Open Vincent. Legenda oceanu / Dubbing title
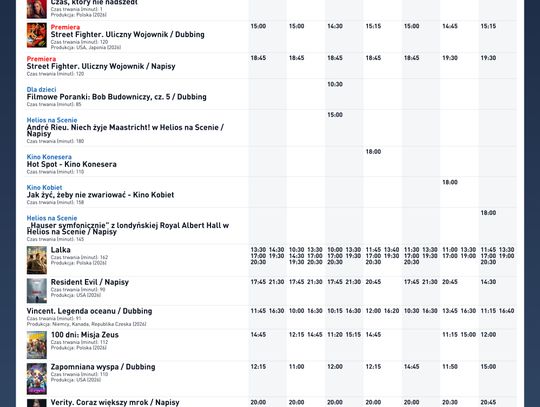Image resolution: width=540 pixels, height=407 pixels. point(89,311)
